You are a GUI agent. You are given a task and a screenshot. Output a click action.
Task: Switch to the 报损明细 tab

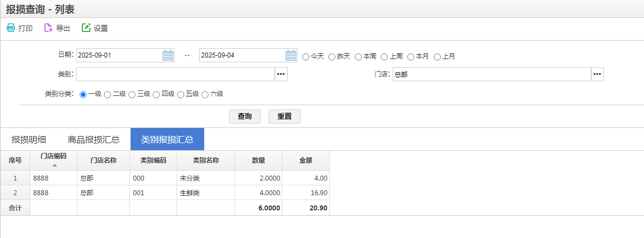[x=29, y=139]
